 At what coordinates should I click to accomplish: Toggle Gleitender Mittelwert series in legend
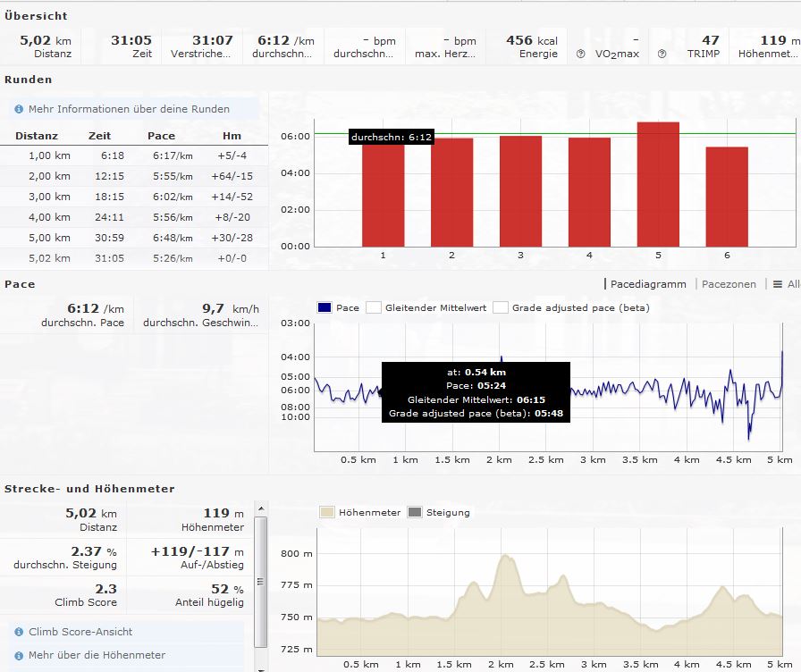374,307
